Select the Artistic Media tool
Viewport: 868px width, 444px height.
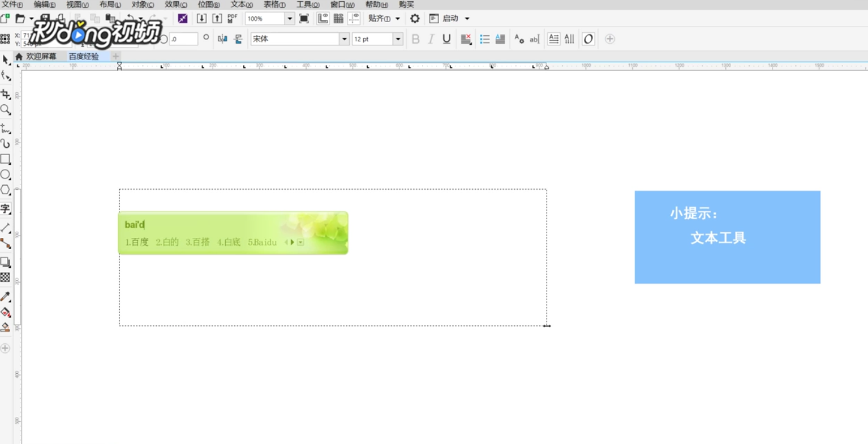(x=6, y=143)
